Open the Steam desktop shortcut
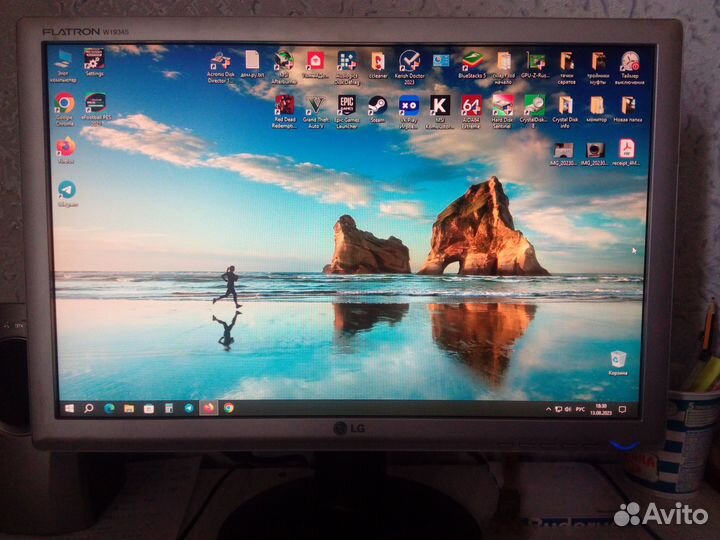Screen dimensions: 720x540 (377, 104)
